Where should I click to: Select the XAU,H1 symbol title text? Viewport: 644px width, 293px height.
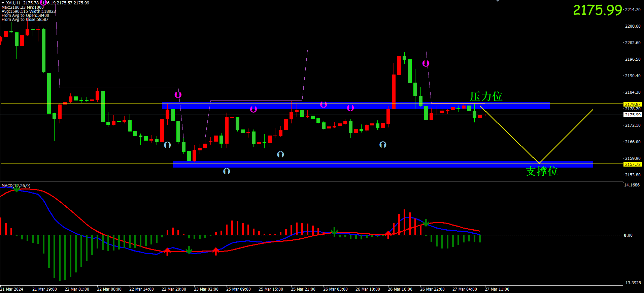pyautogui.click(x=13, y=3)
